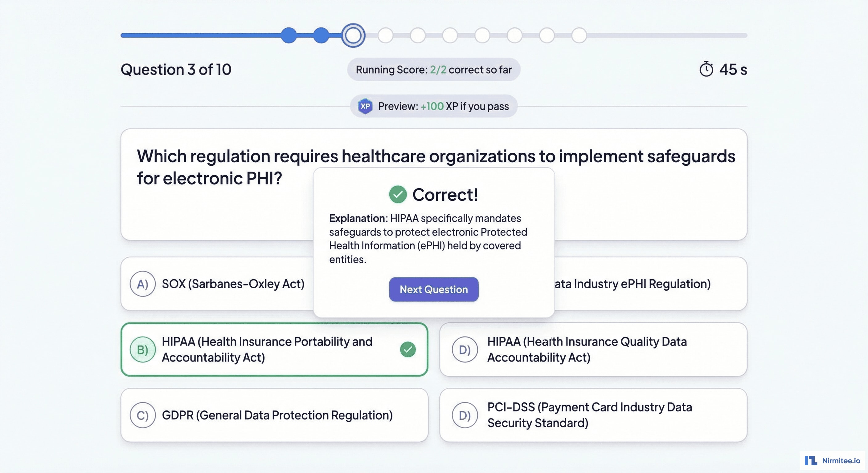Click the Industry ePHI Regulation answer card
Viewport: 868px width, 473px height.
coord(650,284)
